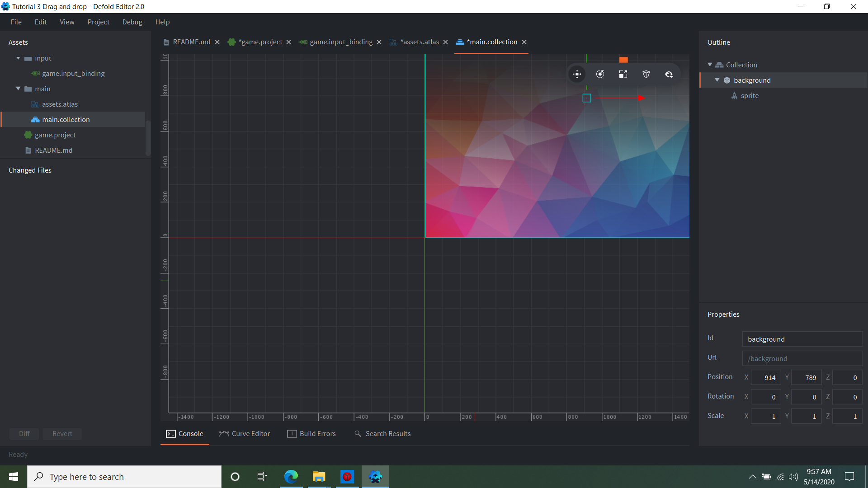
Task: Collapse the Collection root in the Outline
Action: [x=710, y=65]
